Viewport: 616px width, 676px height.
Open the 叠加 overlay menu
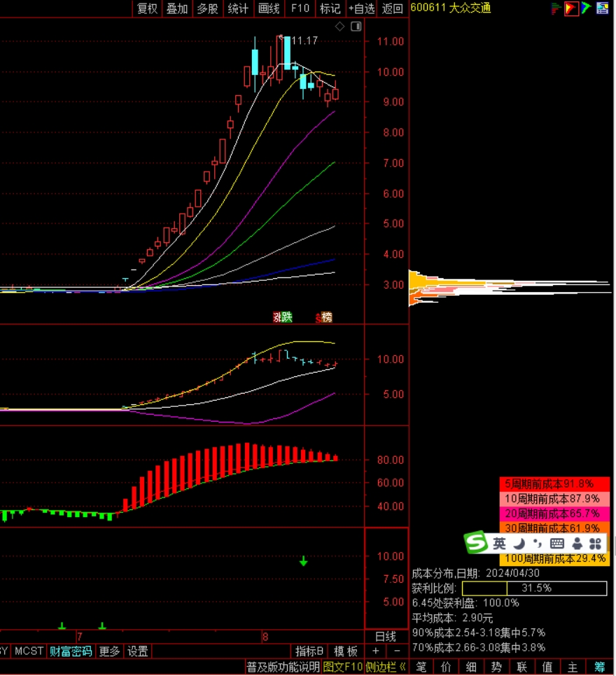176,8
